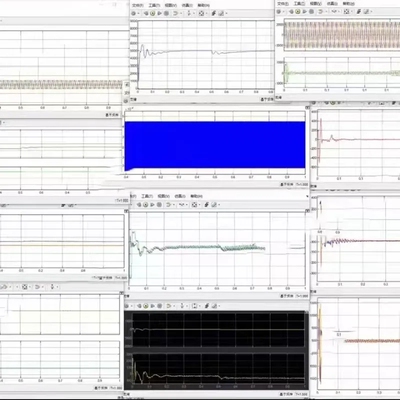Step forward in dense-waveform scope toolbar
The height and width of the screenshot is (400, 400).
click(305, 11)
